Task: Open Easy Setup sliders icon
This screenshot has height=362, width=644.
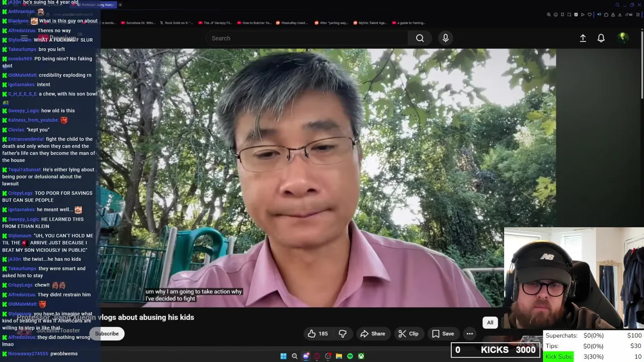Action: click(x=638, y=15)
